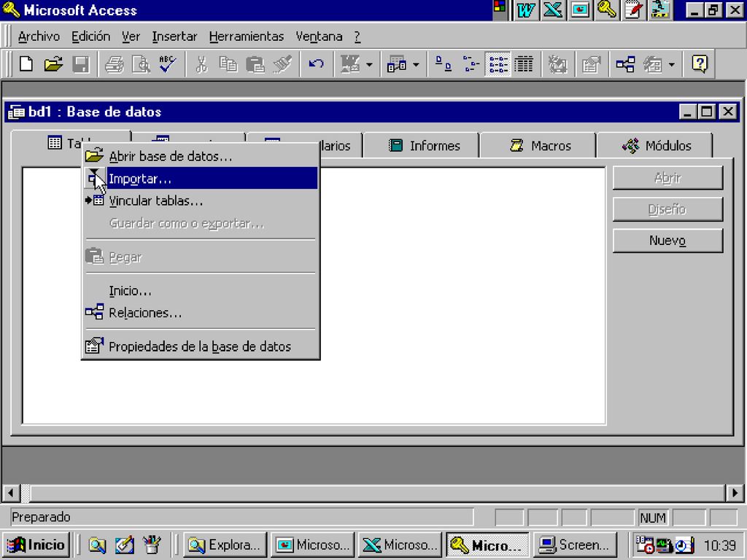The width and height of the screenshot is (747, 560).
Task: Open the ? help menu
Action: click(x=357, y=36)
